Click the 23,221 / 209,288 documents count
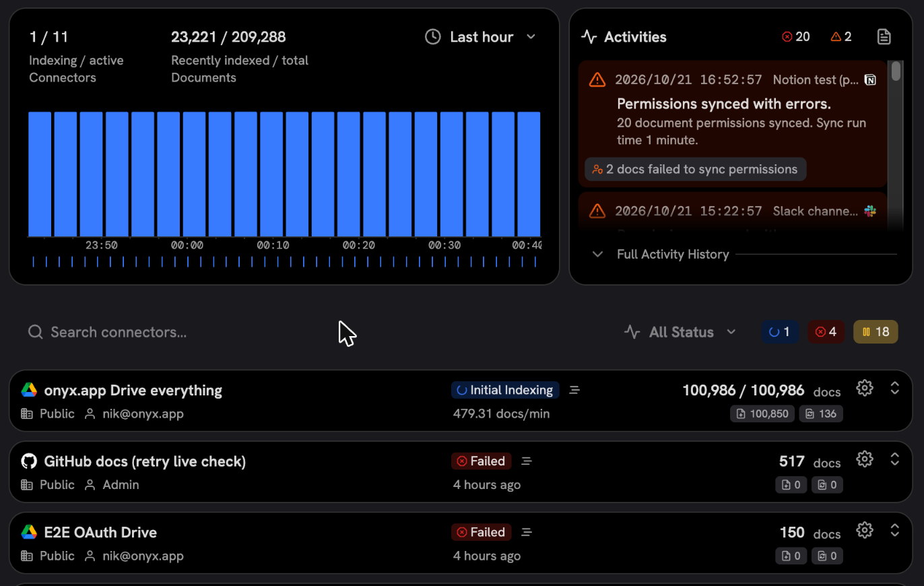The height and width of the screenshot is (586, 924). click(228, 37)
